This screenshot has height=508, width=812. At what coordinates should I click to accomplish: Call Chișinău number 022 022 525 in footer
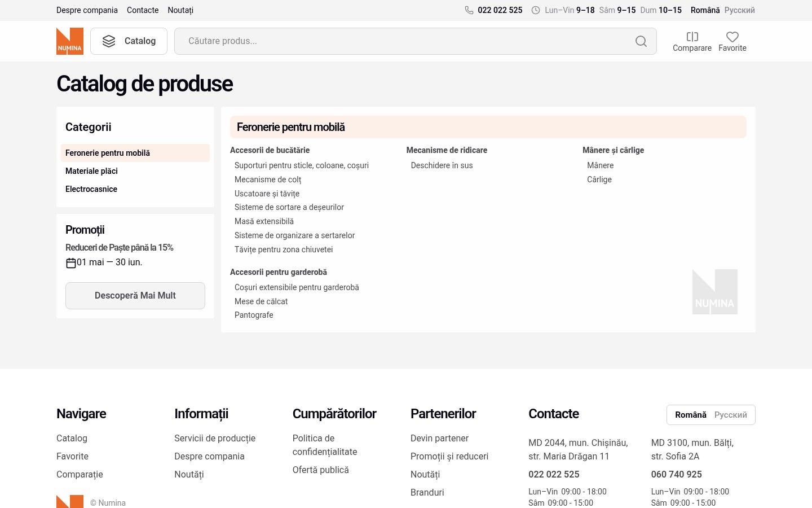[554, 474]
